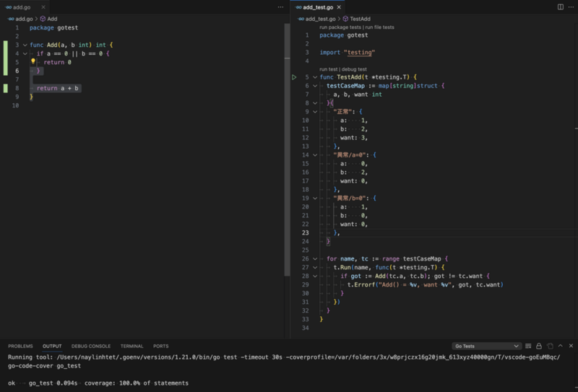578x392 pixels.
Task: Click 'coverage: 100.0% of statements' output text
Action: point(137,383)
